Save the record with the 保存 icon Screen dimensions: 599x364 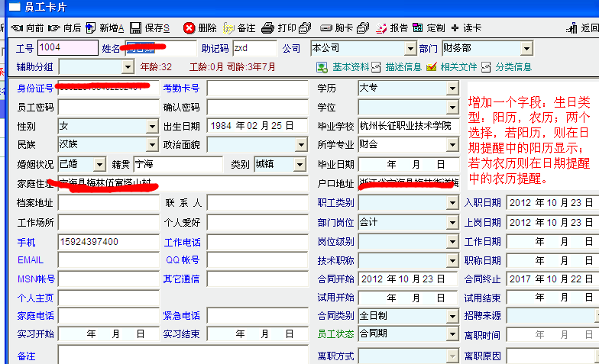click(134, 28)
